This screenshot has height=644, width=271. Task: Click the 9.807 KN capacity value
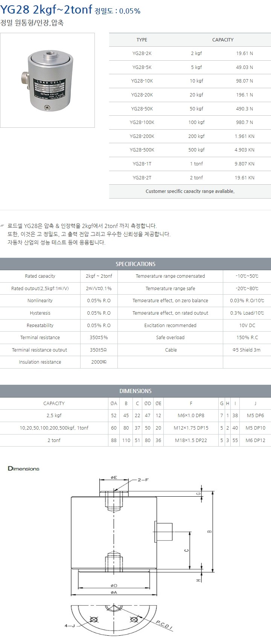pos(244,164)
